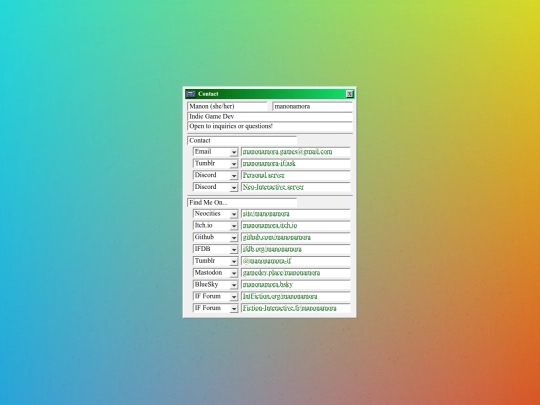This screenshot has width=540, height=405.
Task: Click the Contact window title icon
Action: tap(191, 94)
